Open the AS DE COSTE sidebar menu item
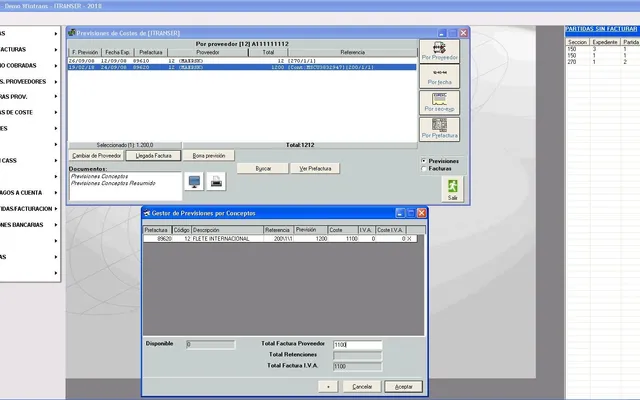640x400 pixels. tap(29, 112)
